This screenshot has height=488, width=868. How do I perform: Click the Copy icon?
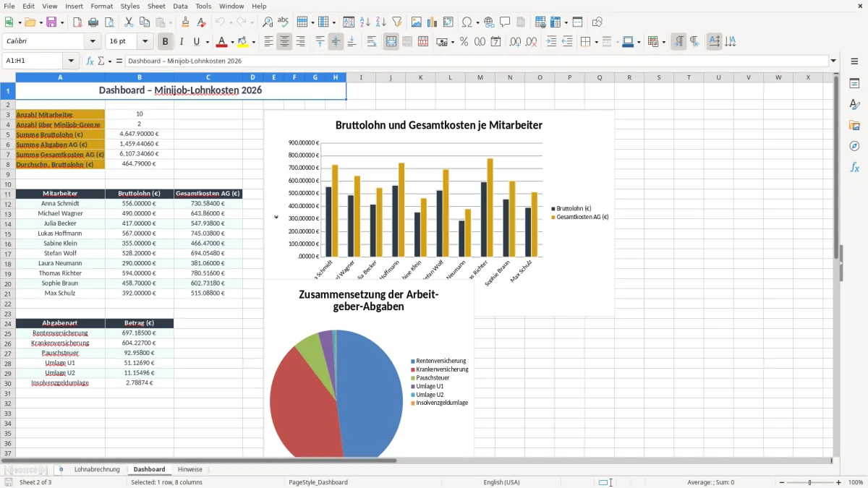[x=145, y=22]
